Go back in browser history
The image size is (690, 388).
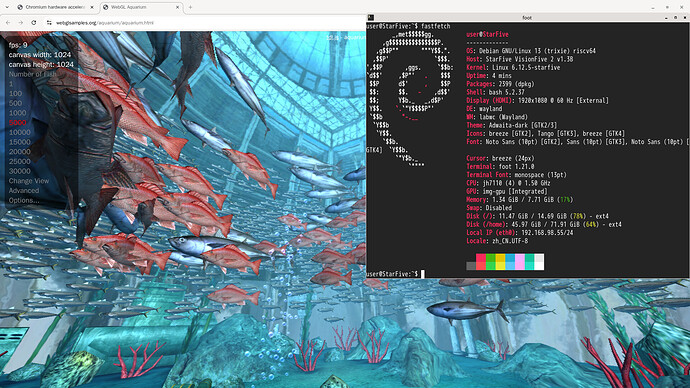point(8,22)
